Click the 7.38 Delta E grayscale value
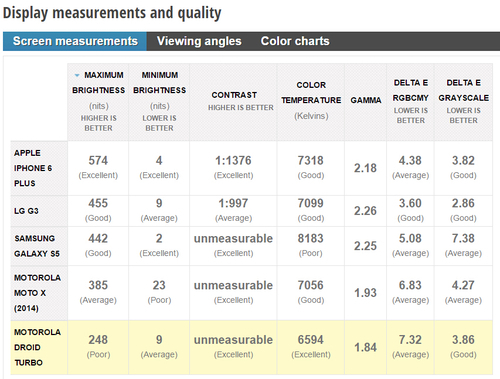The height and width of the screenshot is (379, 500). (463, 239)
